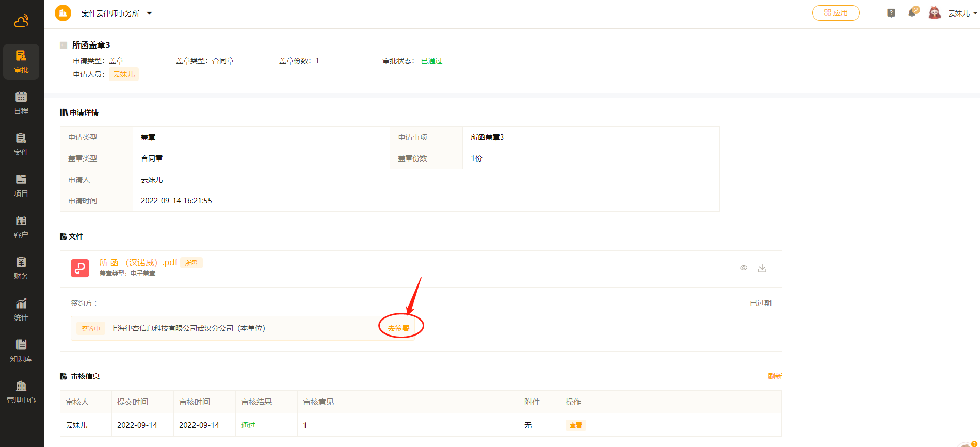Screen dimensions: 980x447
Task: Expand the 案件云律师事务所 firm dropdown
Action: (149, 13)
